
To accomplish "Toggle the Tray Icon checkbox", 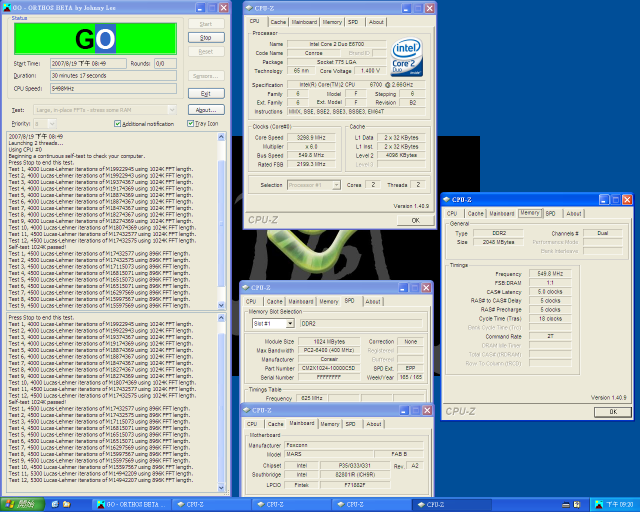I will tap(190, 123).
